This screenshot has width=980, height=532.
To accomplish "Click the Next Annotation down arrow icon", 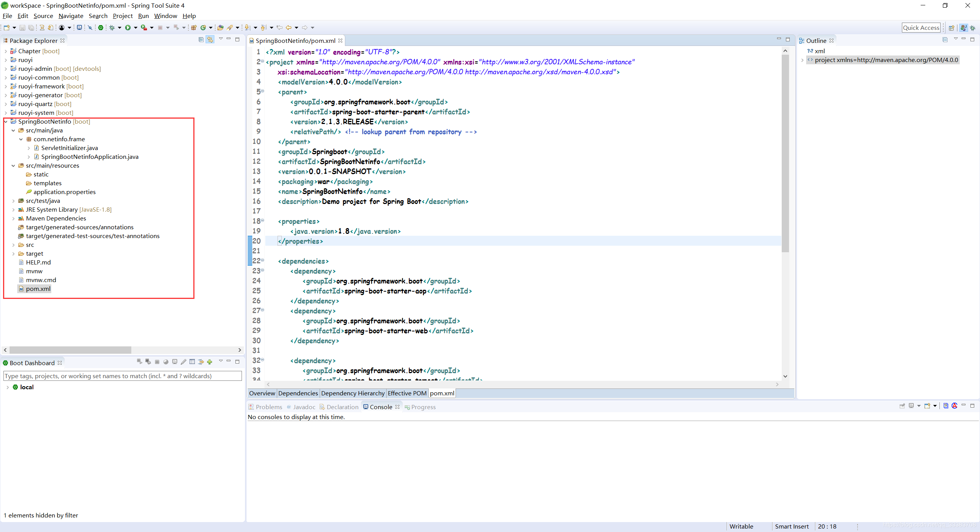I will click(x=247, y=28).
